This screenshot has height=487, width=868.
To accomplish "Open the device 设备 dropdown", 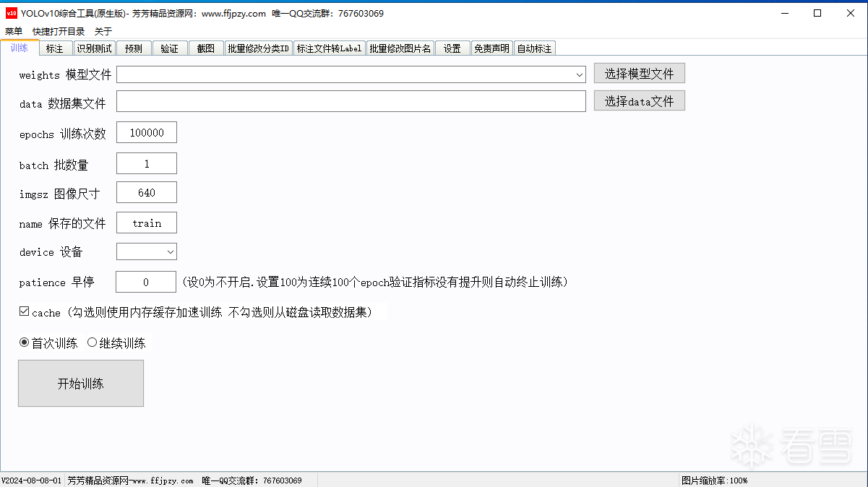I will [x=171, y=251].
